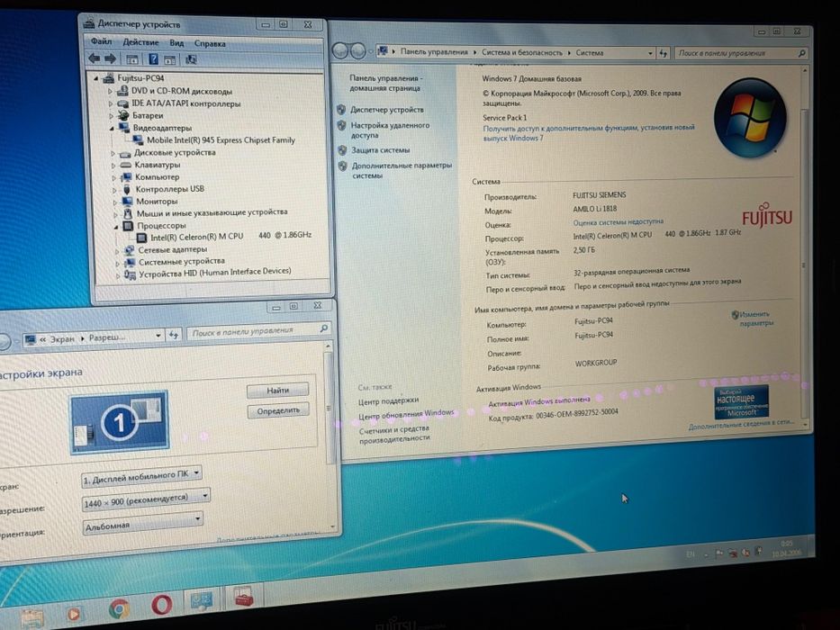The height and width of the screenshot is (630, 840).
Task: Open the 1440 × 900 resolution dropdown
Action: [x=146, y=499]
